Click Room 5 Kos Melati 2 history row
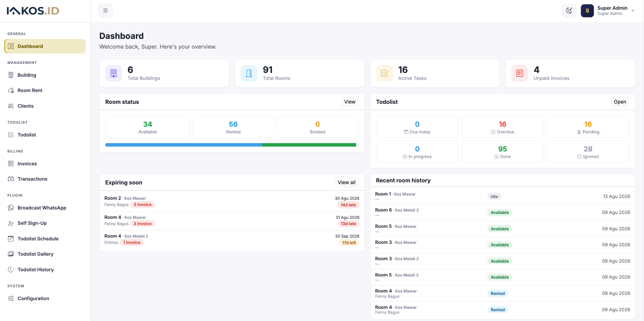The image size is (644, 321). (x=503, y=277)
